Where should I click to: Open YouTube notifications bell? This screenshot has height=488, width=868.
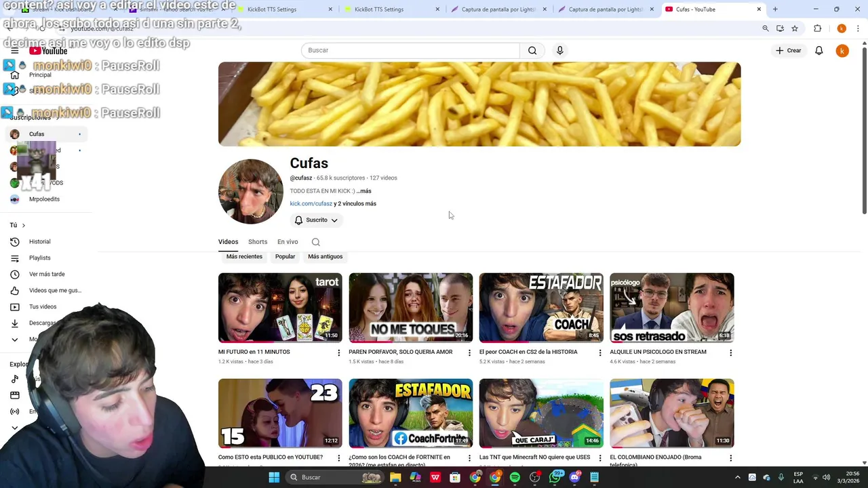[x=818, y=50]
